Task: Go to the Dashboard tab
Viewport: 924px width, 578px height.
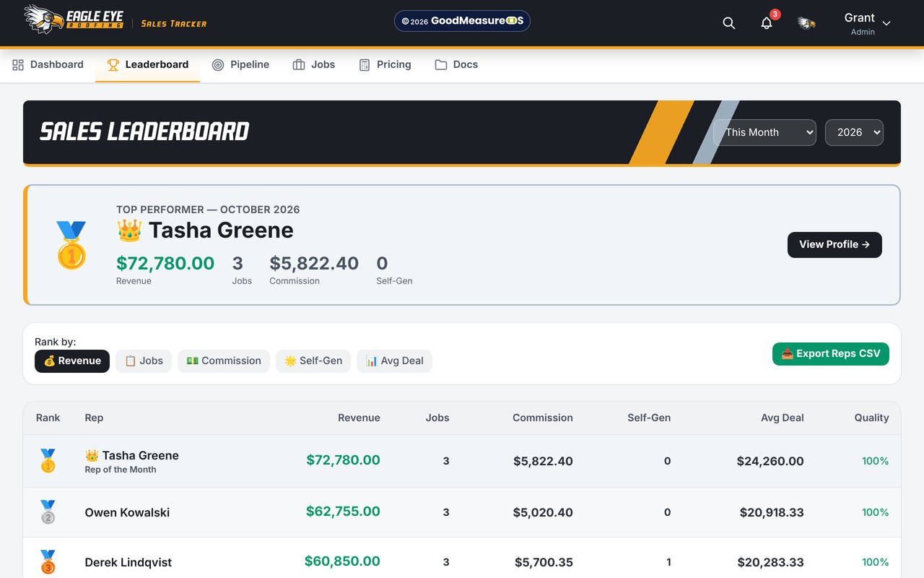Action: [x=48, y=65]
